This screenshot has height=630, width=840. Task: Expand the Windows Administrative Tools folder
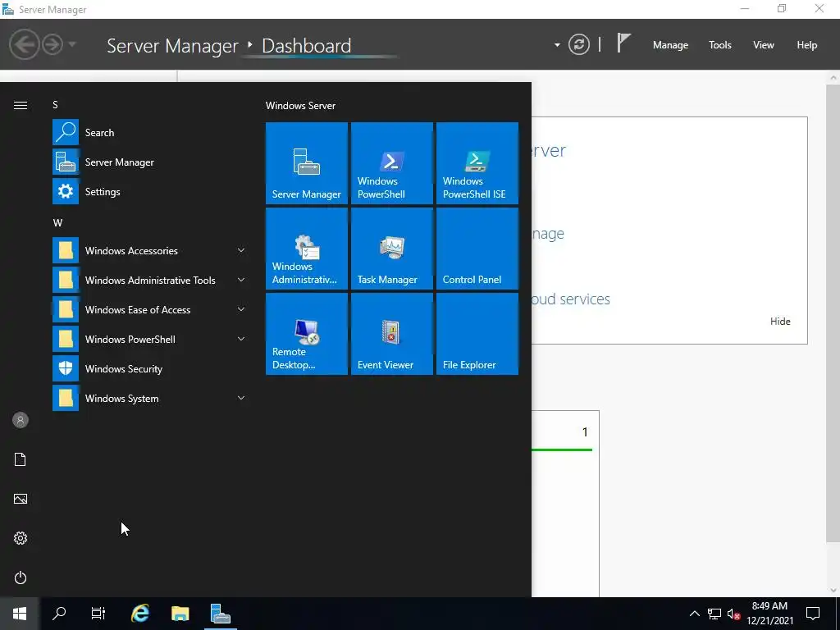point(150,281)
